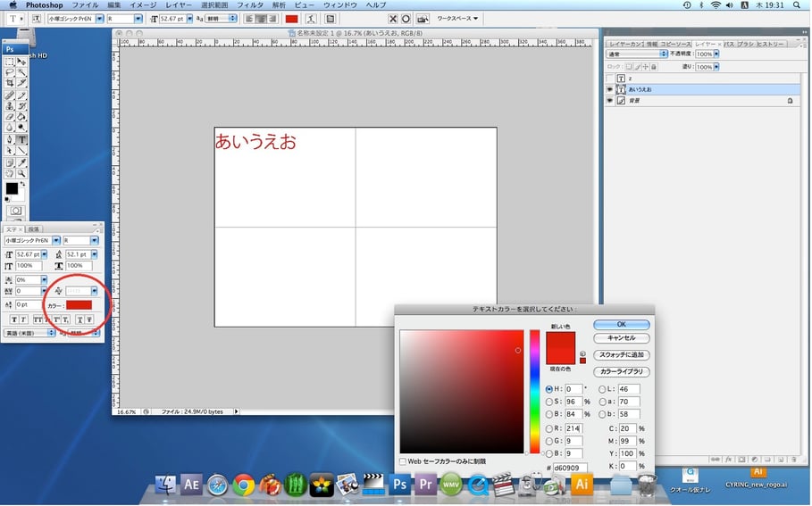Viewport: 812px width, 506px height.
Task: Open Illustrator from the Dock
Action: coord(582,485)
